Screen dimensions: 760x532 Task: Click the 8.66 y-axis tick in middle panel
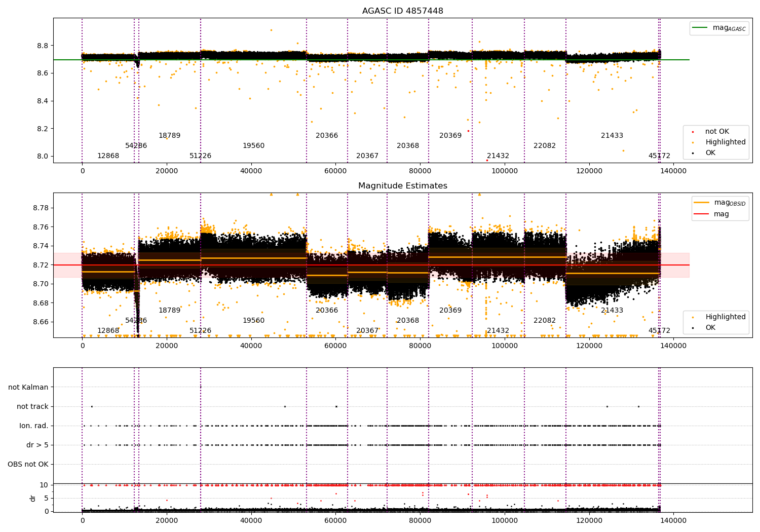tap(41, 322)
